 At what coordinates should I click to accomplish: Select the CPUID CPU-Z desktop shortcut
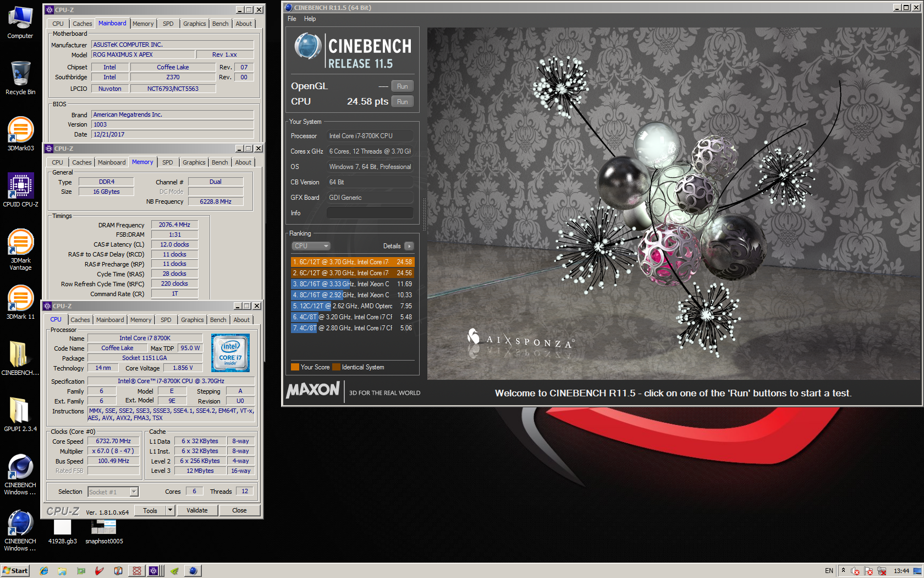[x=20, y=190]
